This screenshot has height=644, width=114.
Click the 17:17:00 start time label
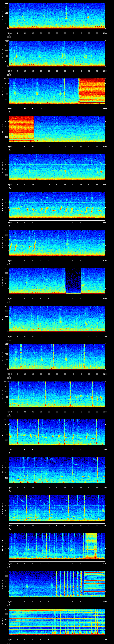point(9,260)
